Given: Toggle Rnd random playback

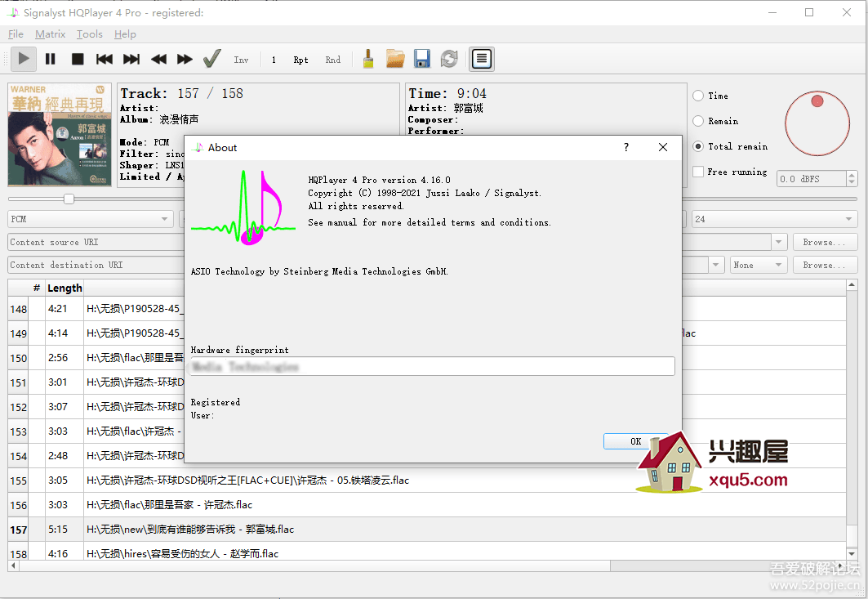Looking at the screenshot, I should [332, 60].
